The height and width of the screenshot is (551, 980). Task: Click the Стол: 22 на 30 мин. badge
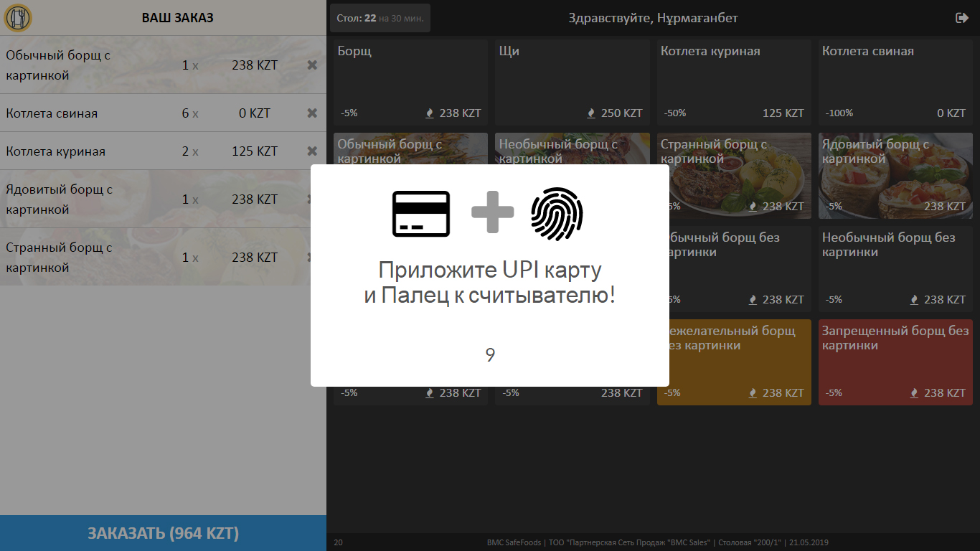380,17
